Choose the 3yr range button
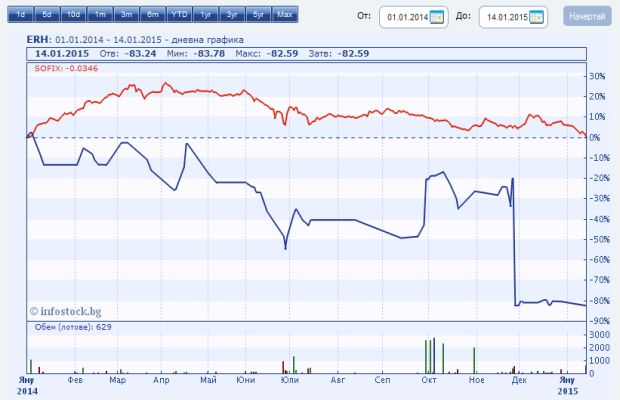This screenshot has height=400, width=620. [232, 15]
